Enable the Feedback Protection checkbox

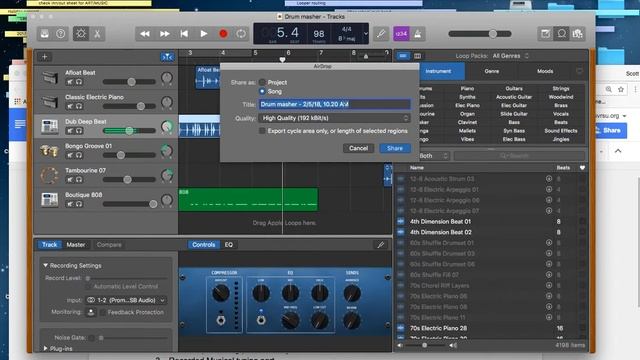tap(103, 313)
